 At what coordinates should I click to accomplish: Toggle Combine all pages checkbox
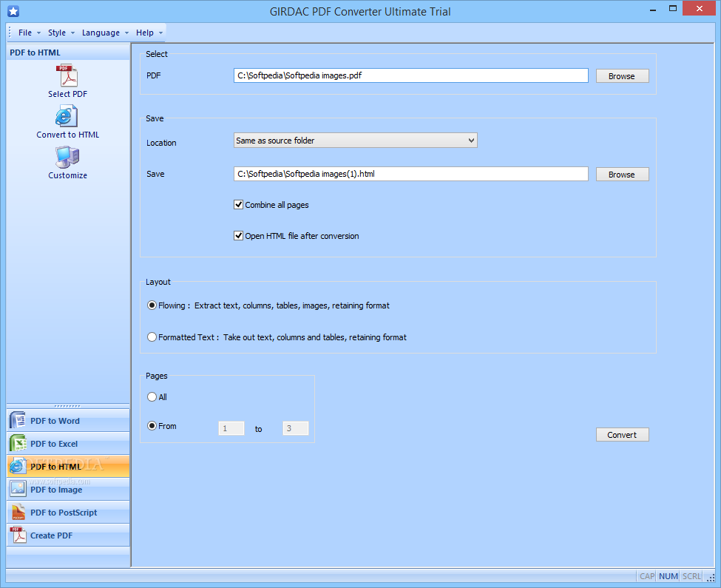pyautogui.click(x=238, y=205)
